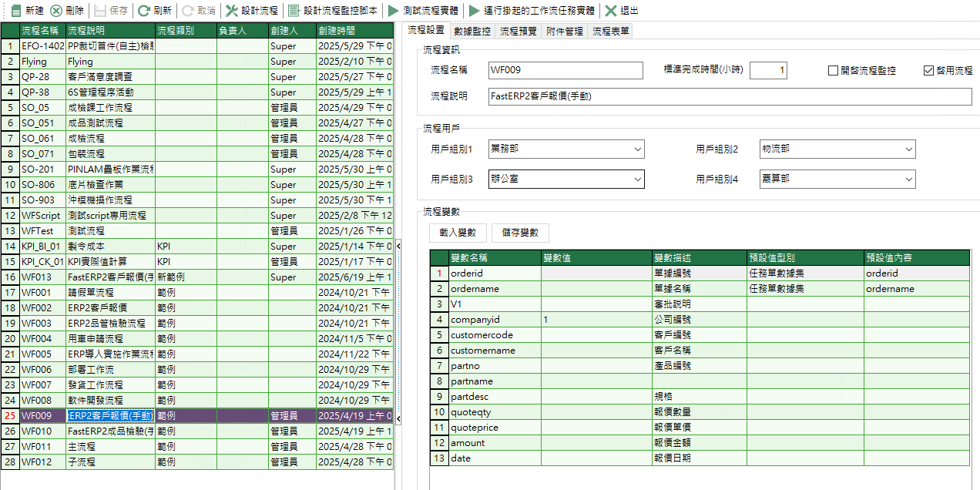Run 測試流程實體 from toolbar
The image size is (980, 490).
tap(423, 11)
